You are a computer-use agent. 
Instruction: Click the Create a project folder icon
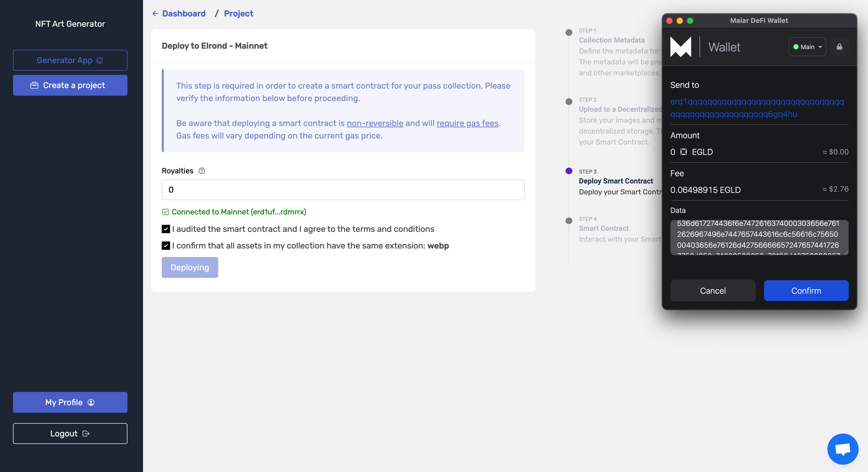35,85
